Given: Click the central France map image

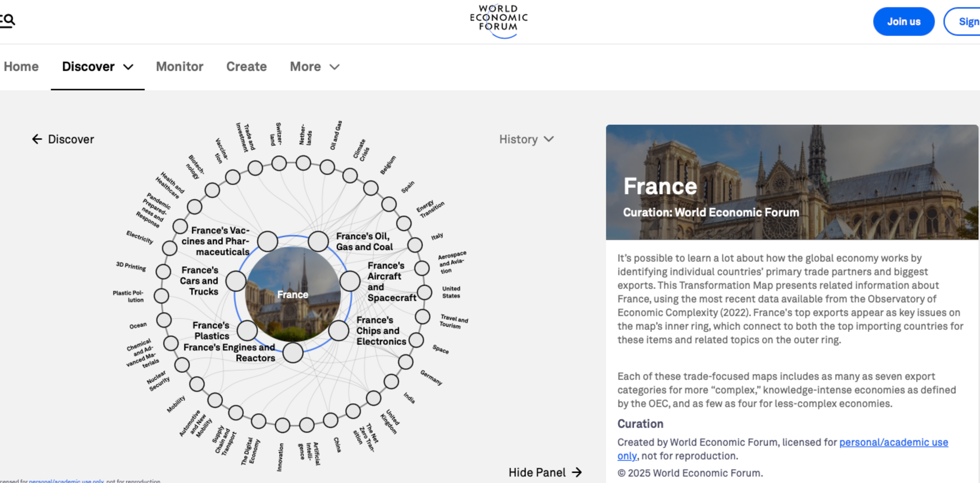Looking at the screenshot, I should click(293, 294).
